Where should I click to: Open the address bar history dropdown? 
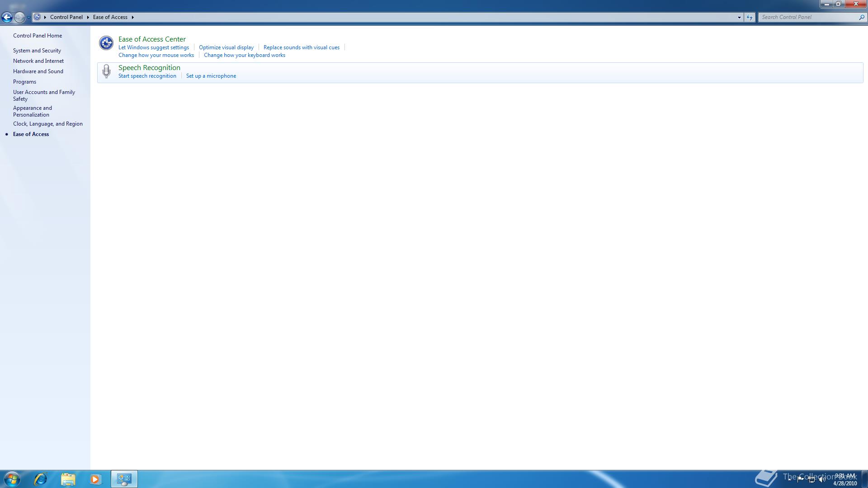click(x=739, y=17)
